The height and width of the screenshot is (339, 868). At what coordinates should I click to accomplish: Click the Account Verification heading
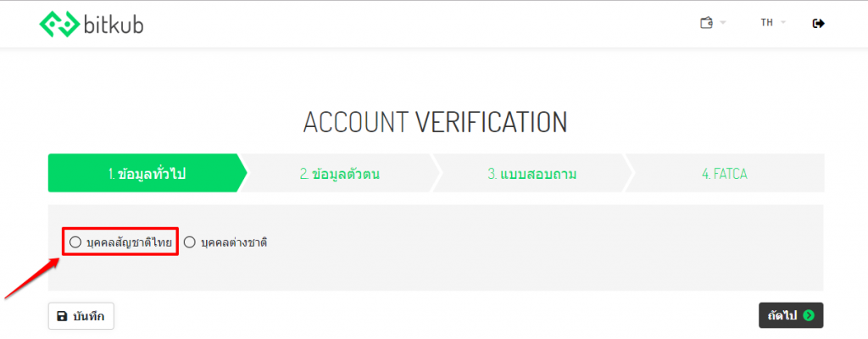click(435, 122)
